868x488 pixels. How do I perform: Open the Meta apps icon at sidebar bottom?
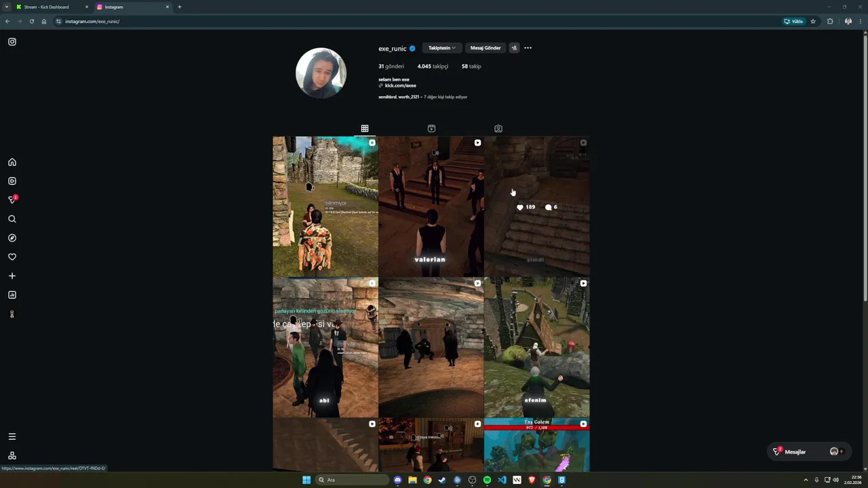(12, 455)
